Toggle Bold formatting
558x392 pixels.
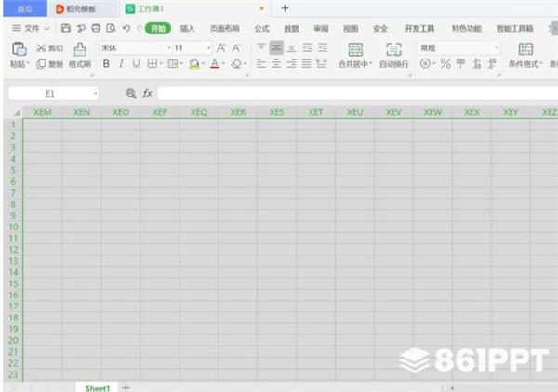106,64
